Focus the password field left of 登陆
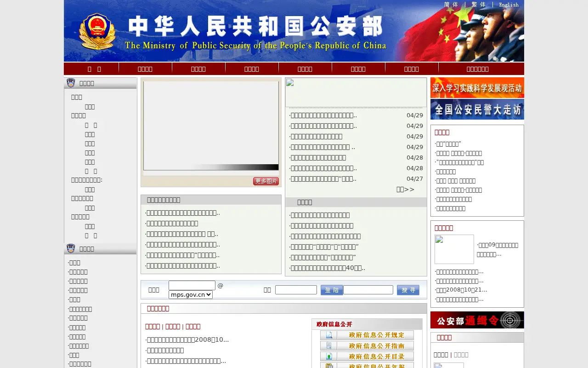This screenshot has width=588, height=368. pyautogui.click(x=296, y=290)
